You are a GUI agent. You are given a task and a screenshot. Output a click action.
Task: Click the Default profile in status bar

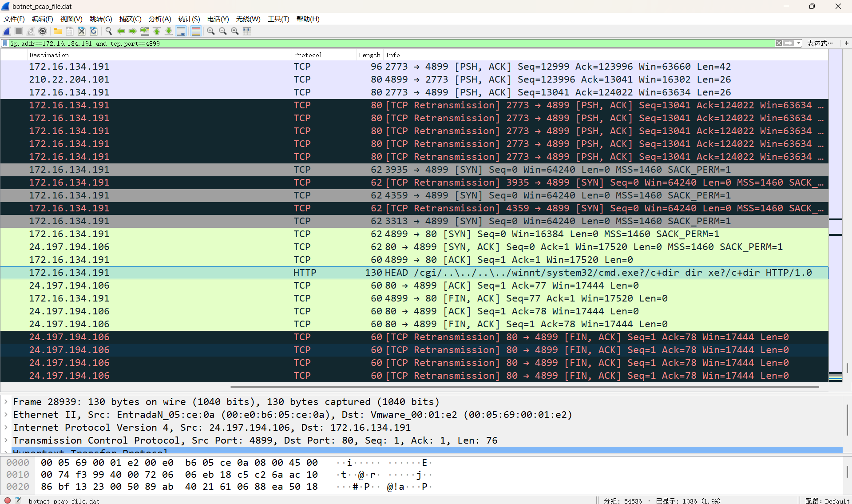pyautogui.click(x=827, y=500)
